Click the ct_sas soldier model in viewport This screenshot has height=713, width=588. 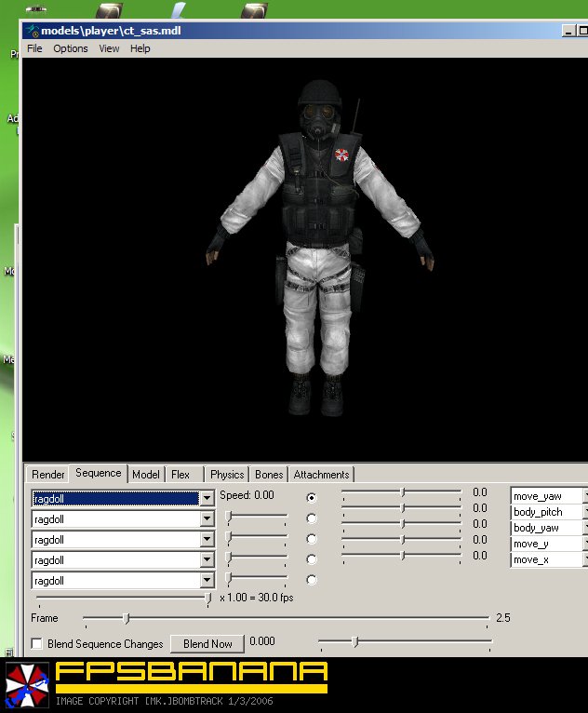319,248
